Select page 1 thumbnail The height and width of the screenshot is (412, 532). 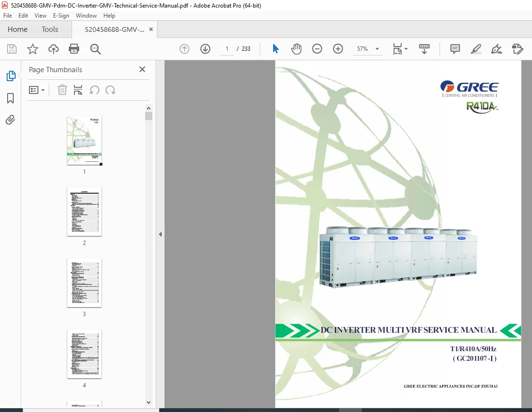tap(84, 140)
